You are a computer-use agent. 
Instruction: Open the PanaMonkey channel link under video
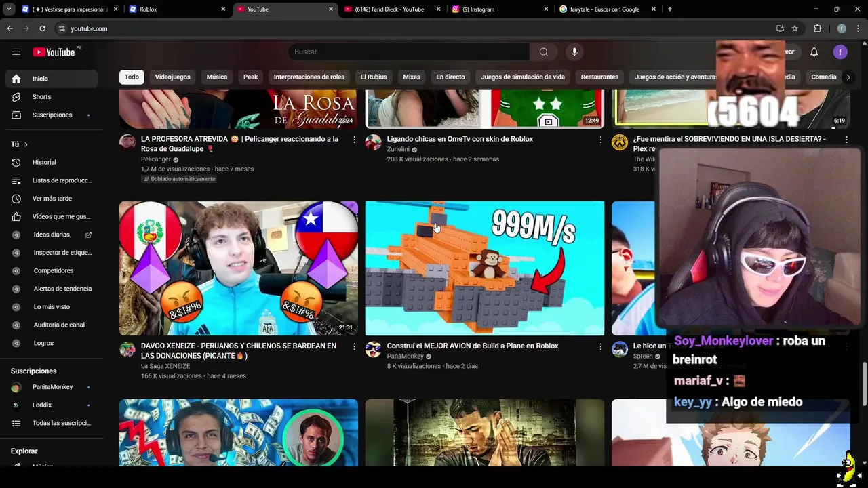point(406,357)
